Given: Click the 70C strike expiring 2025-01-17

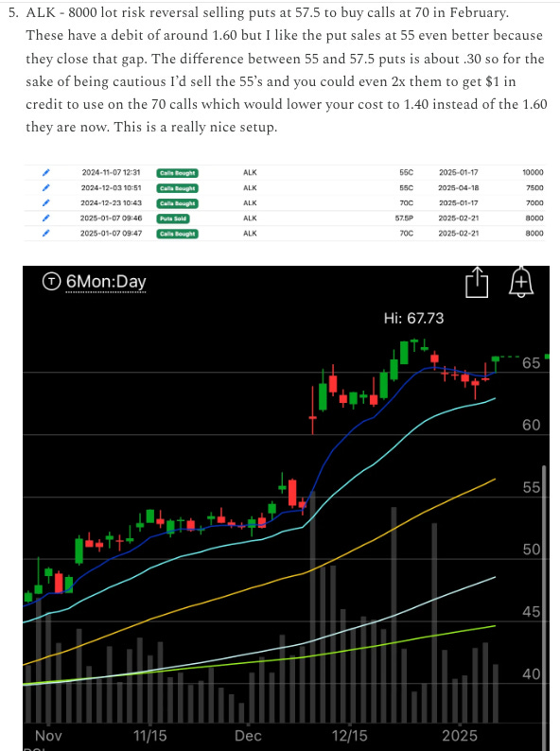Looking at the screenshot, I should (406, 203).
